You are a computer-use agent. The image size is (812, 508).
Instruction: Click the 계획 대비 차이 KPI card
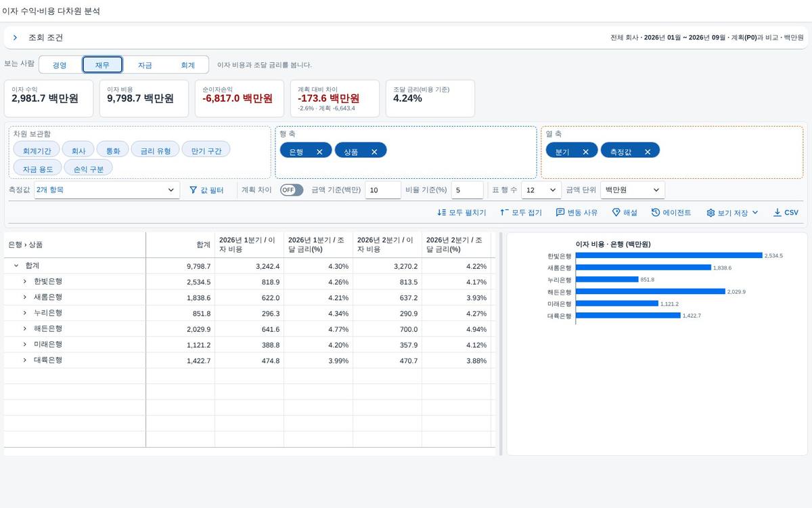335,98
